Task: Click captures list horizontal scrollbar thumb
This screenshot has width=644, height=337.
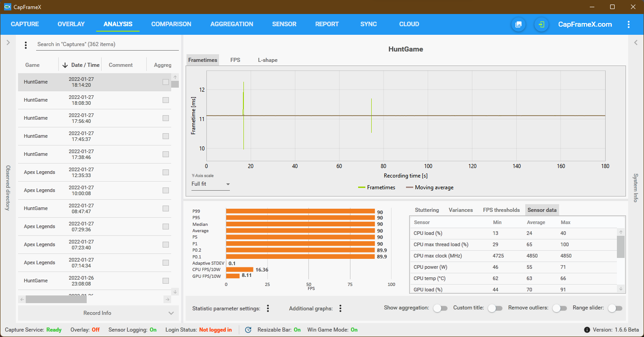Action: coord(56,299)
